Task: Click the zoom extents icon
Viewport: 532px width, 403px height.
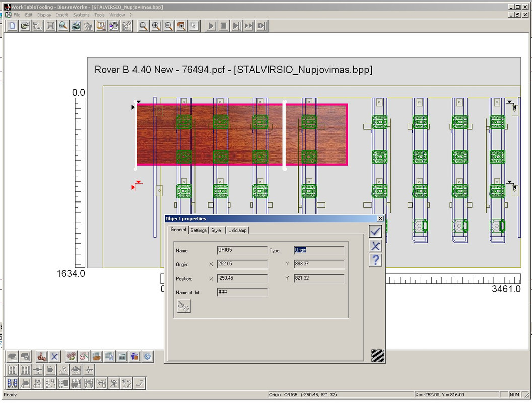Action: point(181,26)
